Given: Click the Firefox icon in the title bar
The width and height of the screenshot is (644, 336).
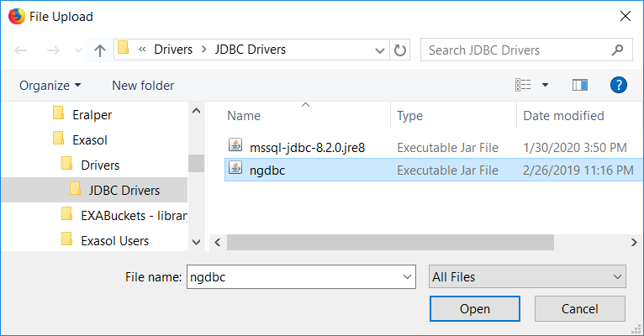Looking at the screenshot, I should (17, 16).
